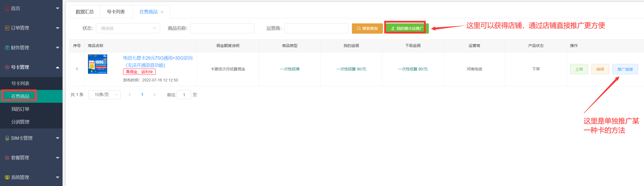Expand the 财务管理 sidebar menu arrow

(x=57, y=48)
